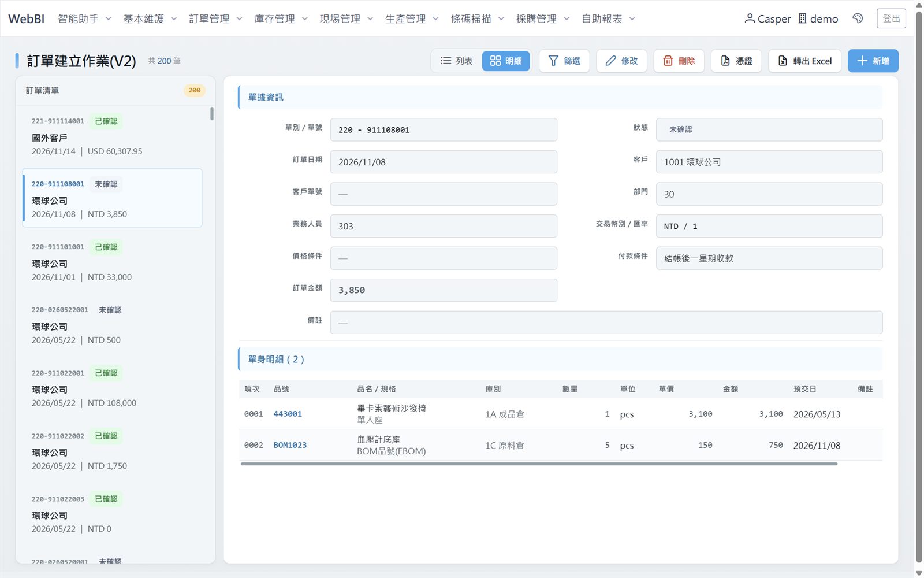Expand the 現場管理 menu chevron
The image size is (924, 578).
point(370,18)
